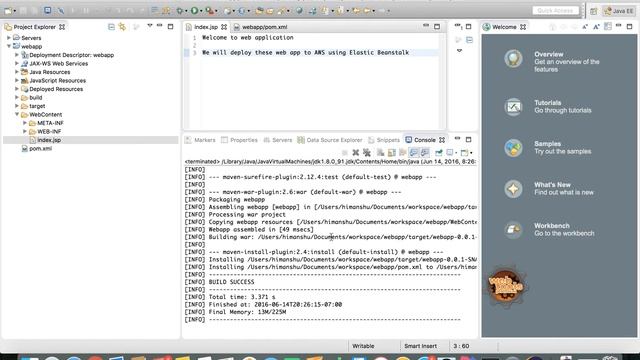Expand the META-INF folder
Viewport: 640px width, 360px height.
pos(25,123)
